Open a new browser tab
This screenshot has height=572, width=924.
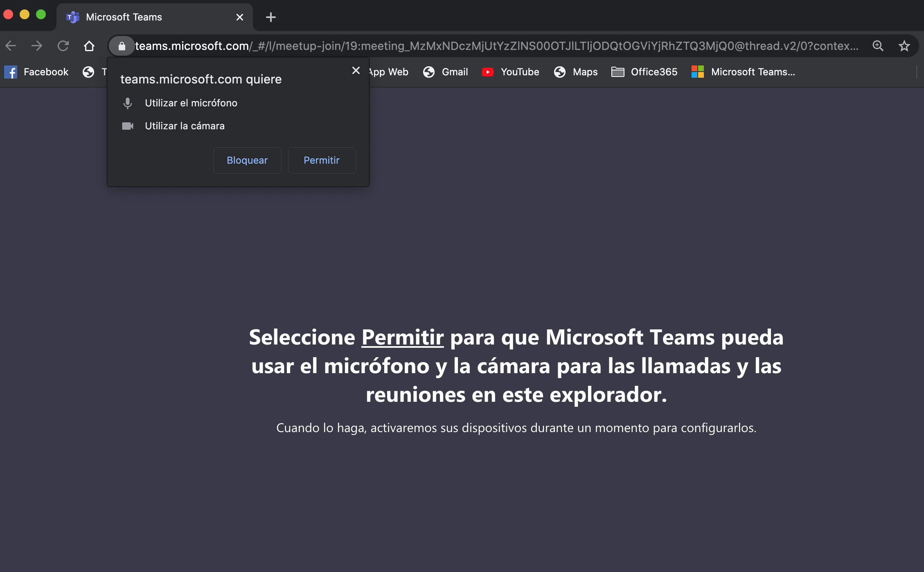270,17
